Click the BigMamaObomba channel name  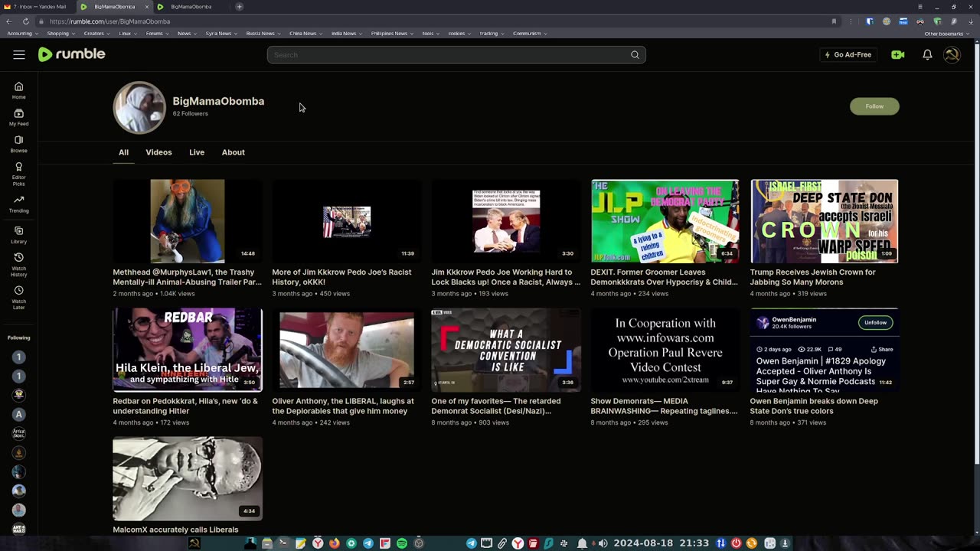[218, 101]
